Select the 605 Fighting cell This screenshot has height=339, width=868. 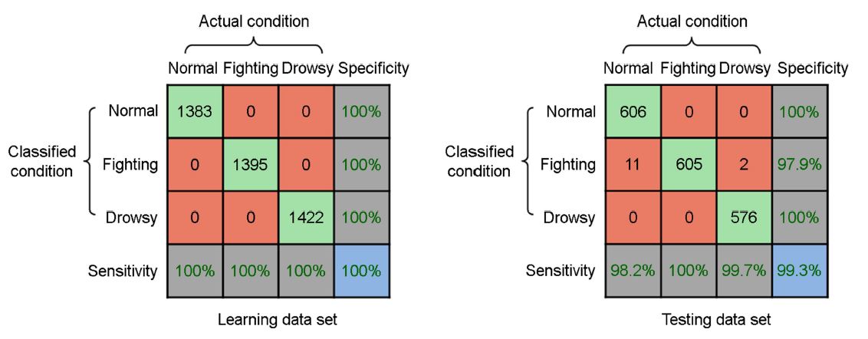pos(688,165)
